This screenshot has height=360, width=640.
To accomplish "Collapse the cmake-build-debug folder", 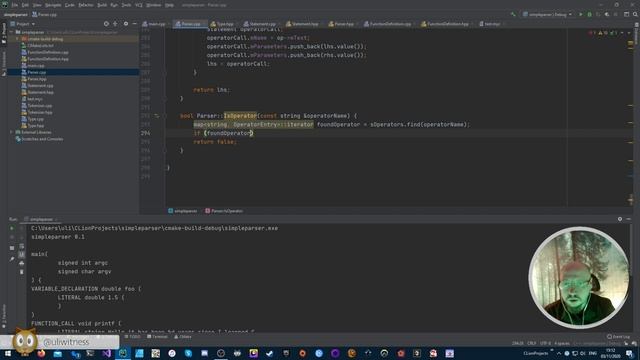I will (x=17, y=39).
